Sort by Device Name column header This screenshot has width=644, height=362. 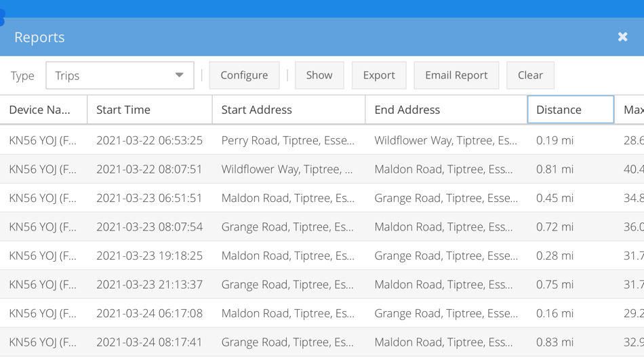(x=43, y=110)
